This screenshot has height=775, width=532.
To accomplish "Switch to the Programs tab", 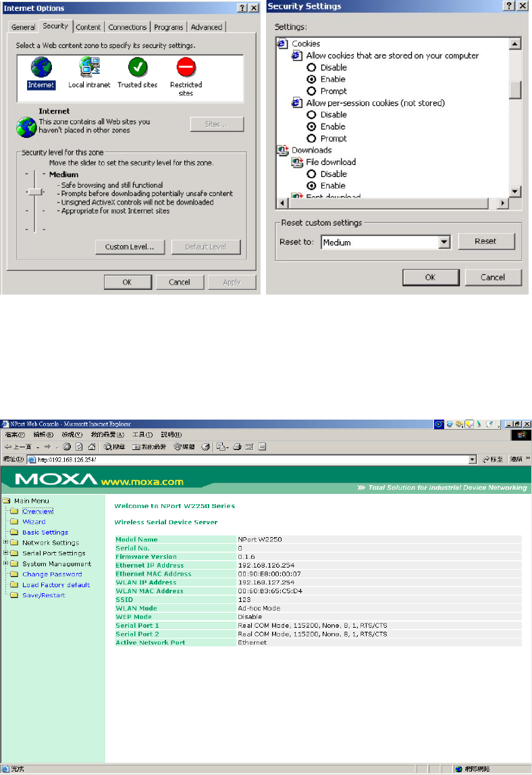I will click(168, 27).
